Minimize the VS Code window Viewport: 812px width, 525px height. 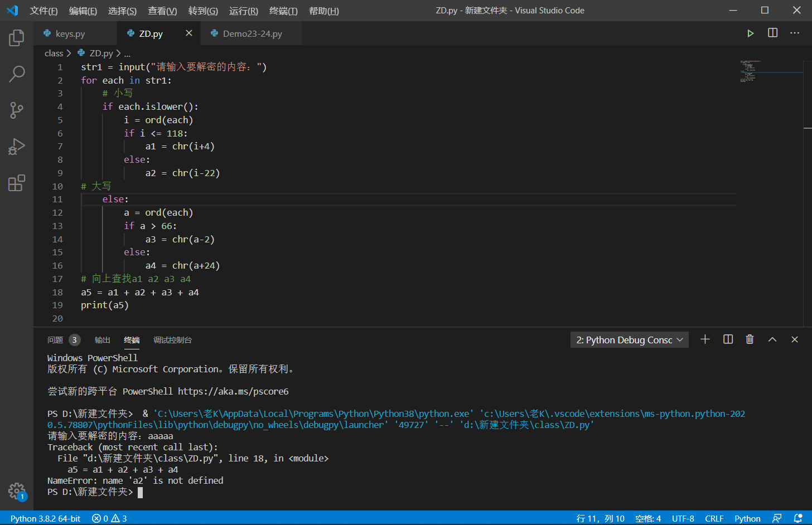(733, 11)
